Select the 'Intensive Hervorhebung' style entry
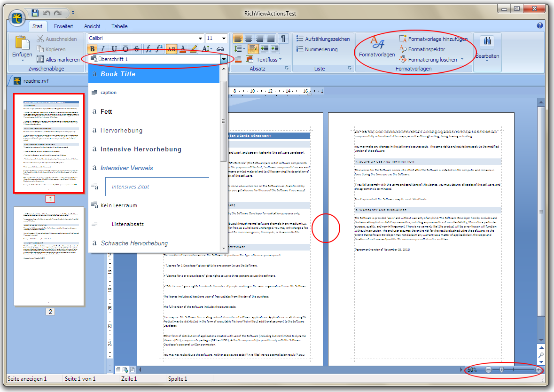Image resolution: width=554 pixels, height=392 pixels. pyautogui.click(x=140, y=149)
